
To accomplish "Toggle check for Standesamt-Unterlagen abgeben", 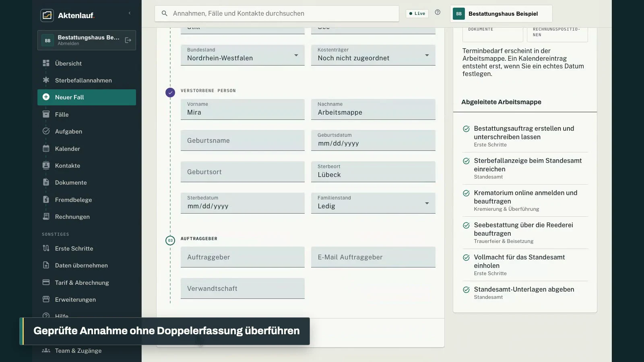I will 466,290.
